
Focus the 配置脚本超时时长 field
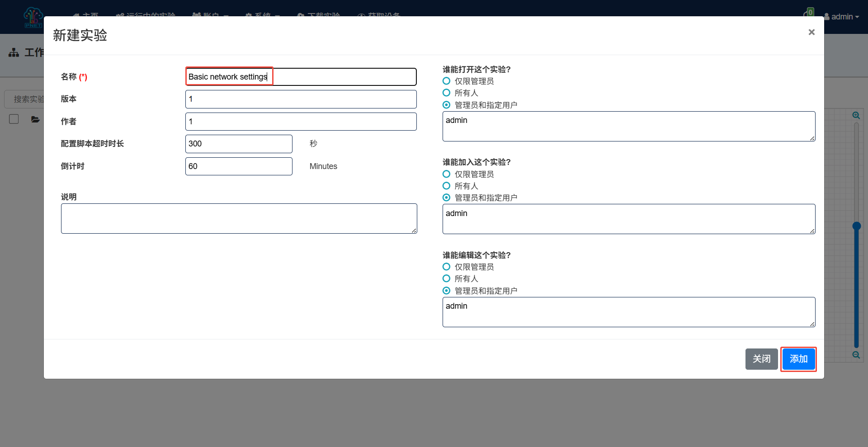(239, 144)
